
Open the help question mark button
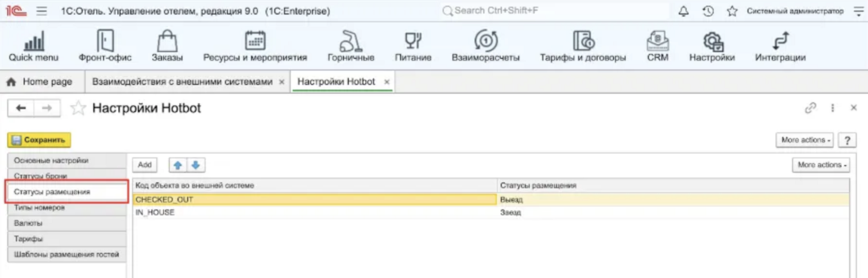tap(847, 140)
